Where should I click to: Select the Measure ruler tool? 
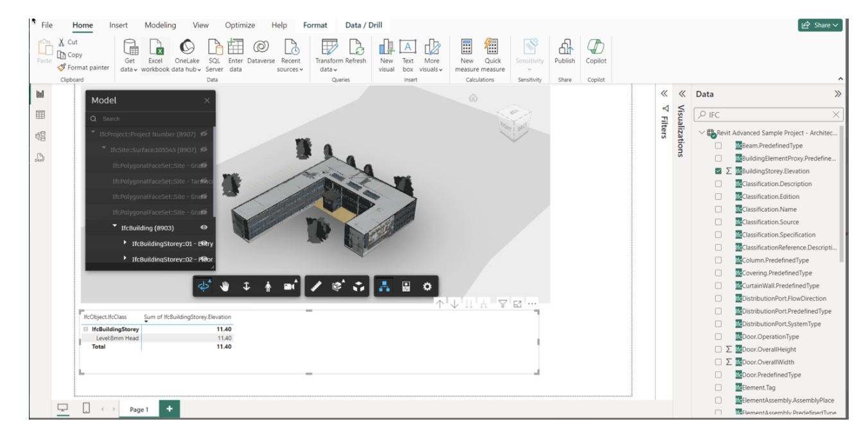[316, 287]
